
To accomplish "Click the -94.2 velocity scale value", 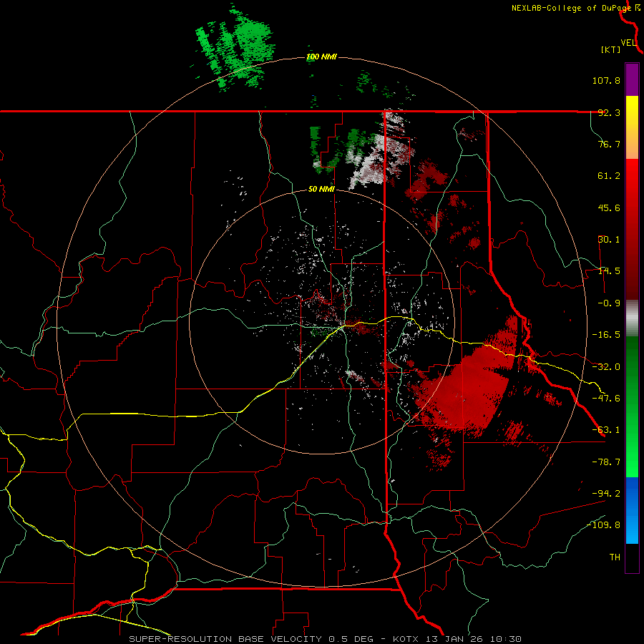I will [x=606, y=494].
